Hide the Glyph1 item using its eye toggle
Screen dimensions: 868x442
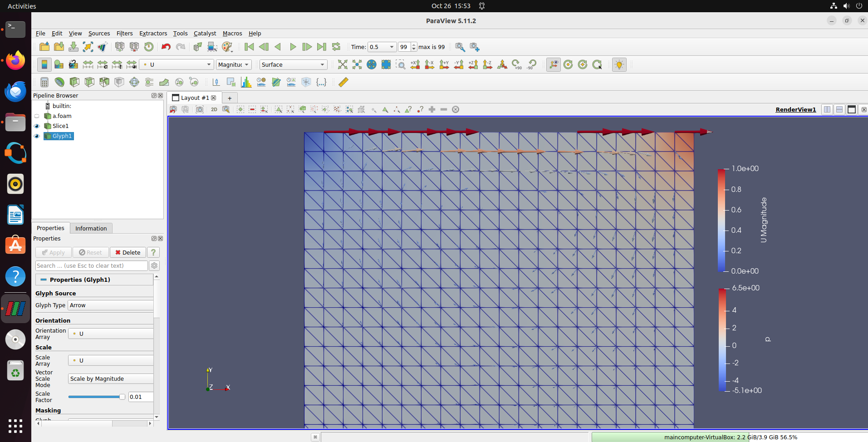pyautogui.click(x=37, y=136)
